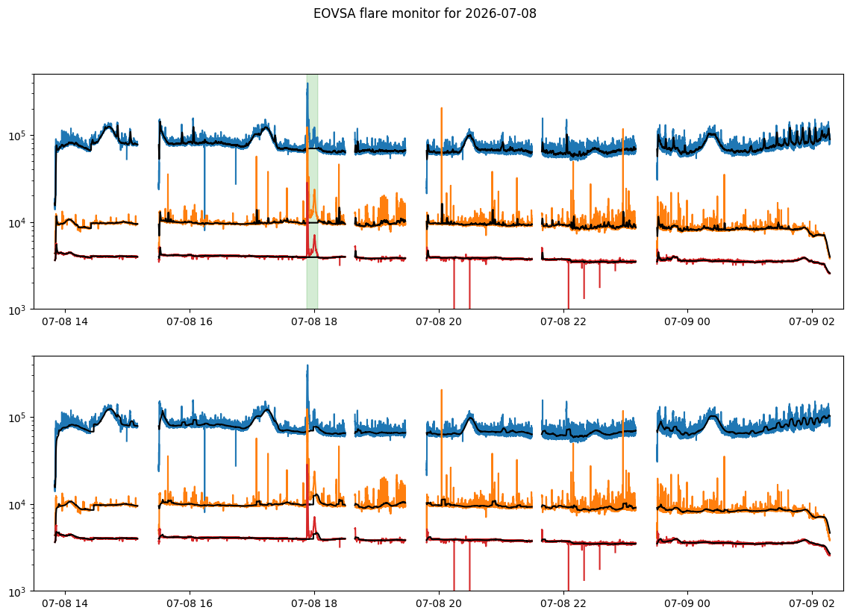Screen dimensions: 853x616
Task: Click the '07-08 16' tick label in upper plot
Action: click(190, 321)
